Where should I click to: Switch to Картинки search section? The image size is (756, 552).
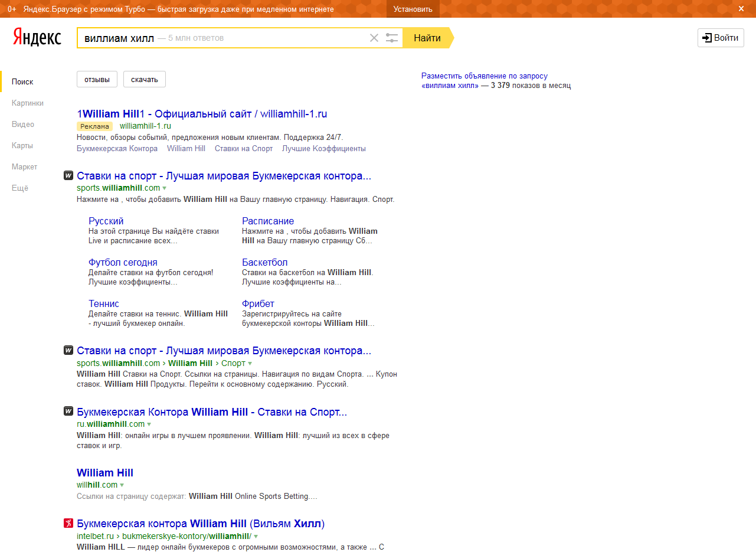pos(28,103)
